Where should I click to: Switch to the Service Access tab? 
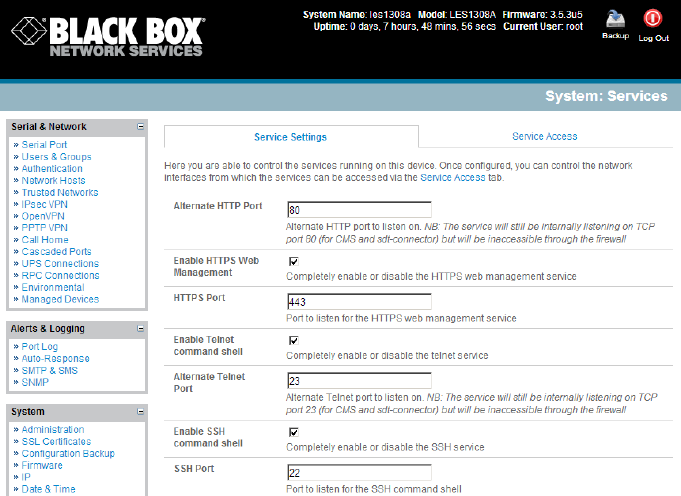[x=544, y=137]
